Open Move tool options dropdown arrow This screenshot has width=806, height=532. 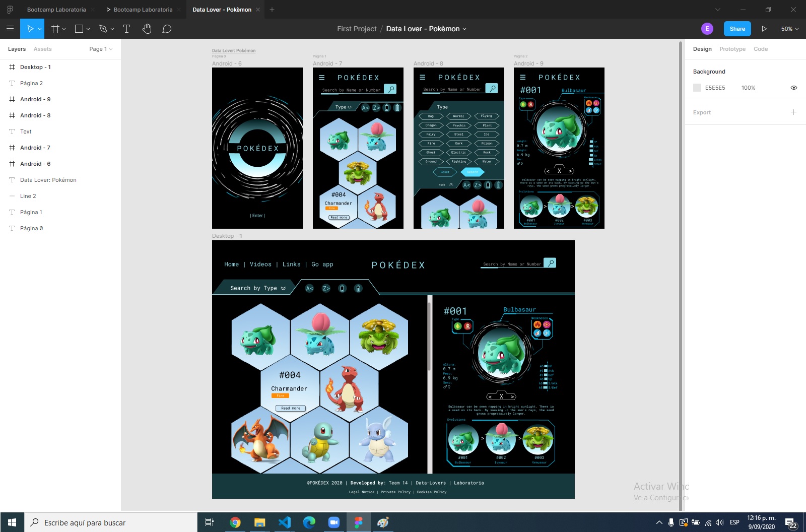[40, 29]
